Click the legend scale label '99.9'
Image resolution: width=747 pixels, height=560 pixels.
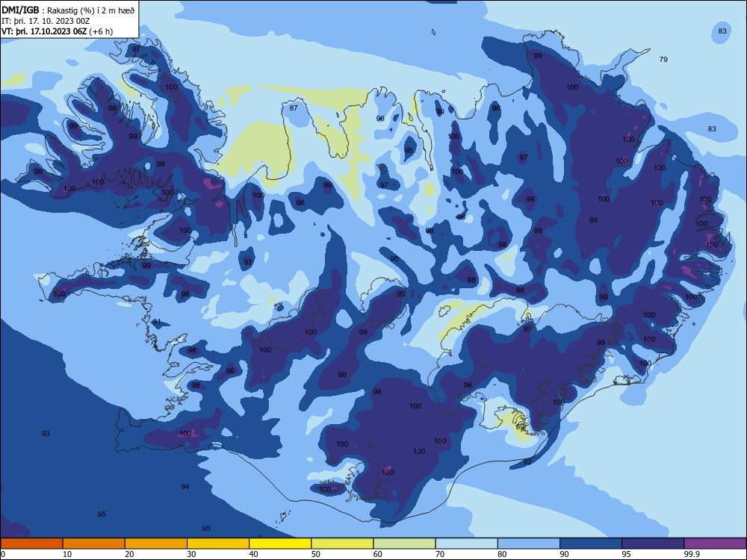click(692, 554)
